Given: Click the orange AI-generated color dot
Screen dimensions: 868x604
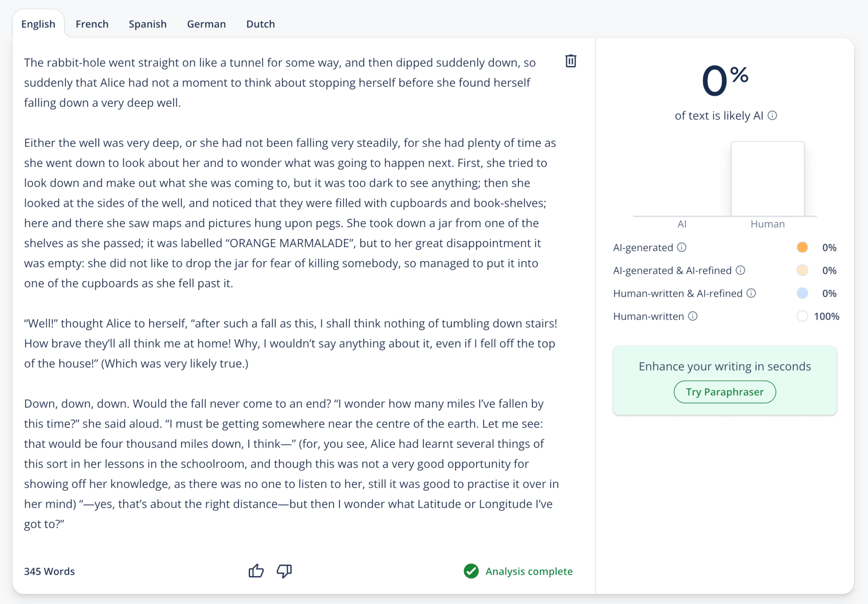Looking at the screenshot, I should [x=802, y=247].
